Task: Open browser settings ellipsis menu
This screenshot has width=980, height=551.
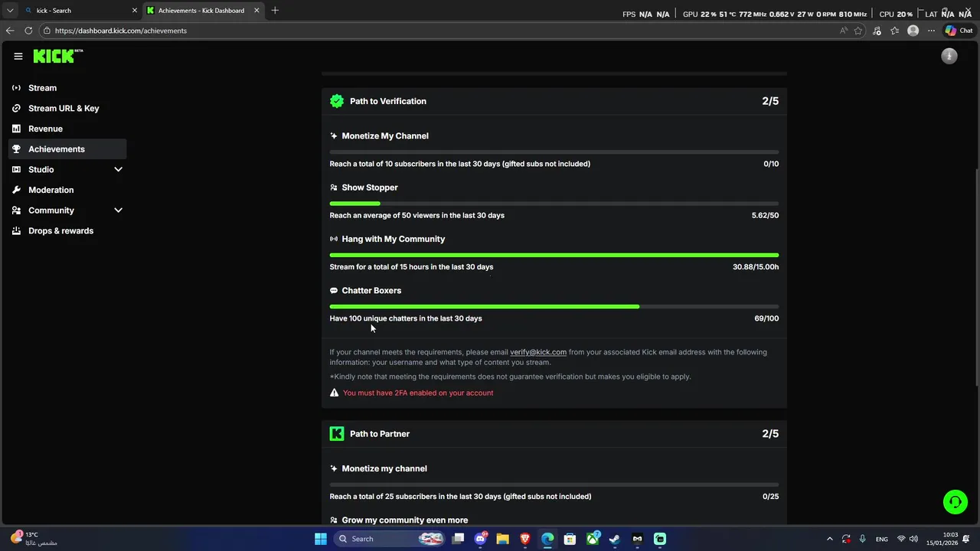Action: [x=931, y=31]
